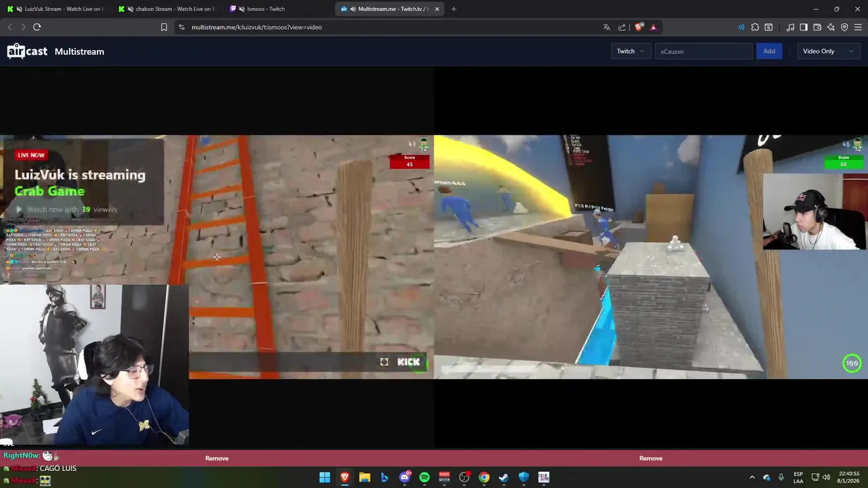Open Brave Wallet

[x=817, y=27]
